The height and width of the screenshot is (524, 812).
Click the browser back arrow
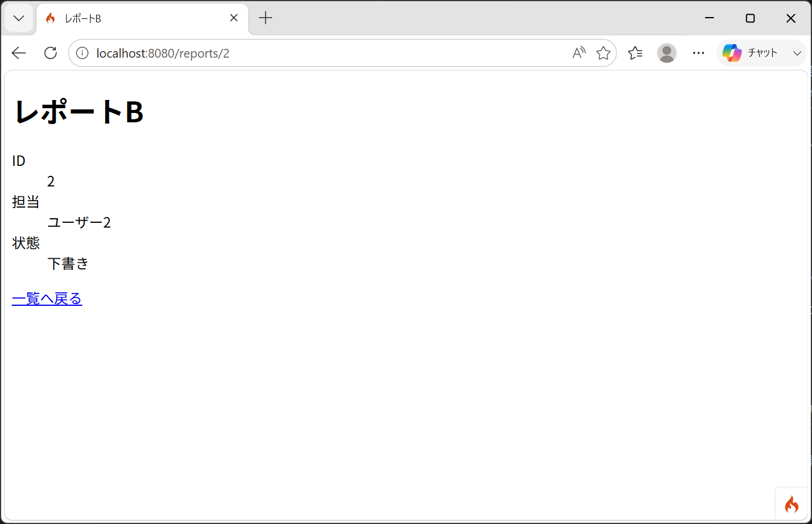point(19,53)
